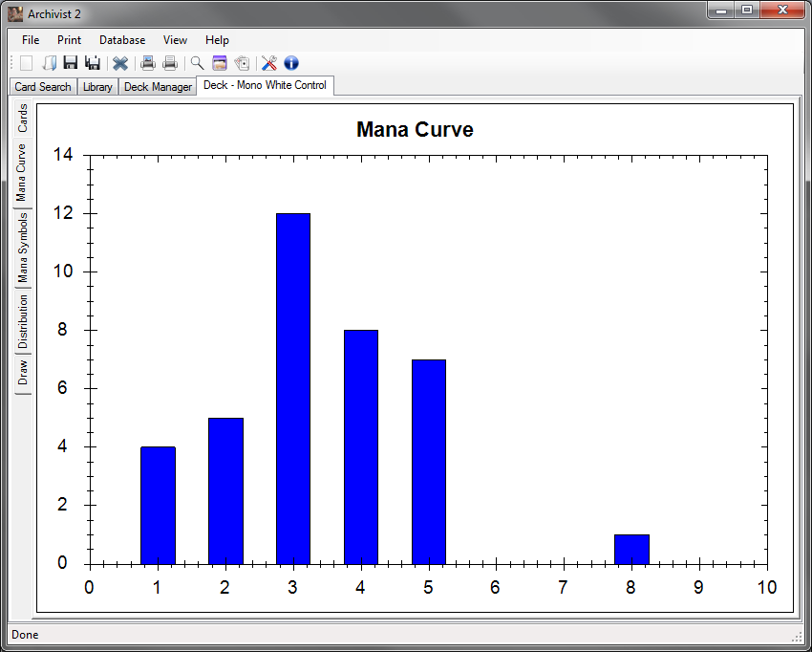
Task: Click the Save All double-floppy icon
Action: click(93, 63)
